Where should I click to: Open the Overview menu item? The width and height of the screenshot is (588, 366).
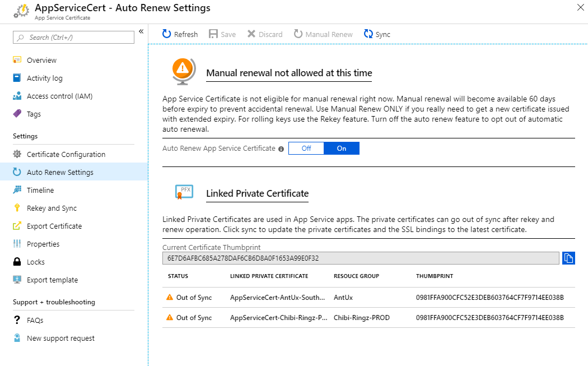(x=41, y=60)
